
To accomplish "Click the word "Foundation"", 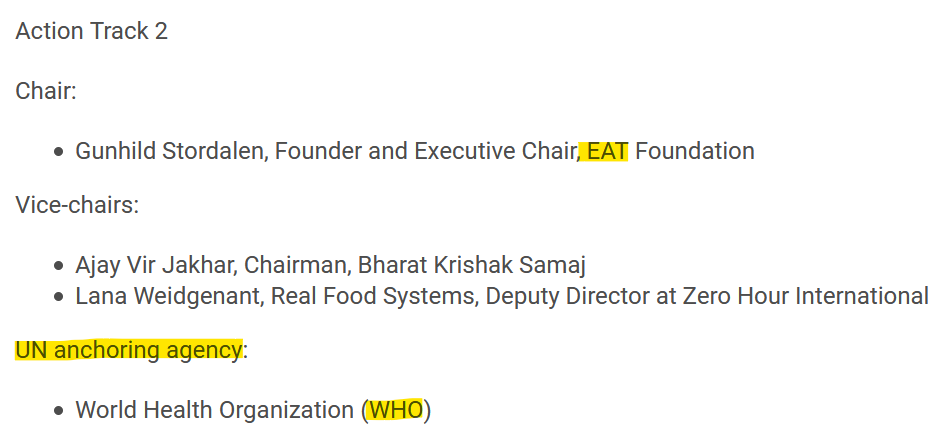I will tap(695, 152).
